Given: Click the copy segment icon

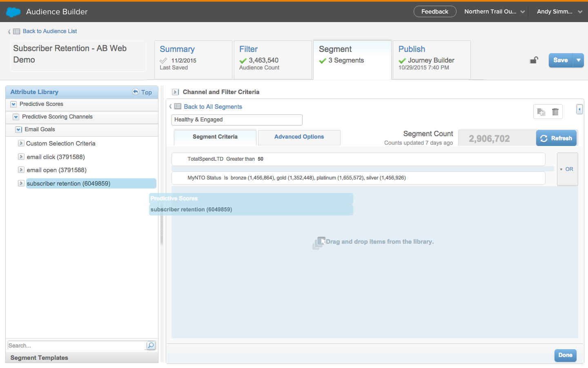Looking at the screenshot, I should click(x=541, y=112).
